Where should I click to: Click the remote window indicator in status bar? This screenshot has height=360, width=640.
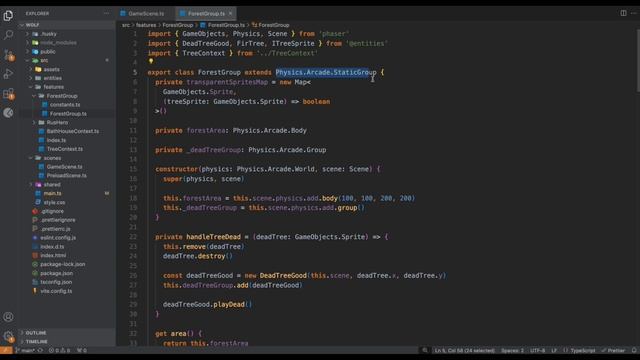coord(6,350)
